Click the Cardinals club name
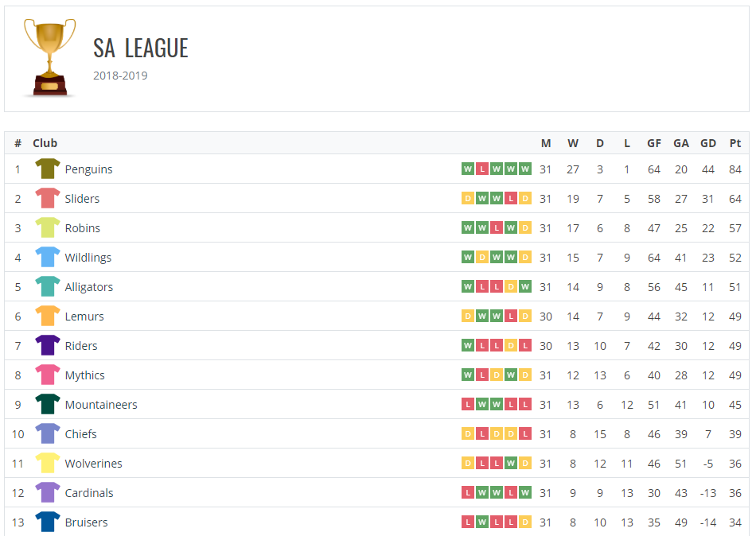Image resolution: width=756 pixels, height=536 pixels. [89, 492]
